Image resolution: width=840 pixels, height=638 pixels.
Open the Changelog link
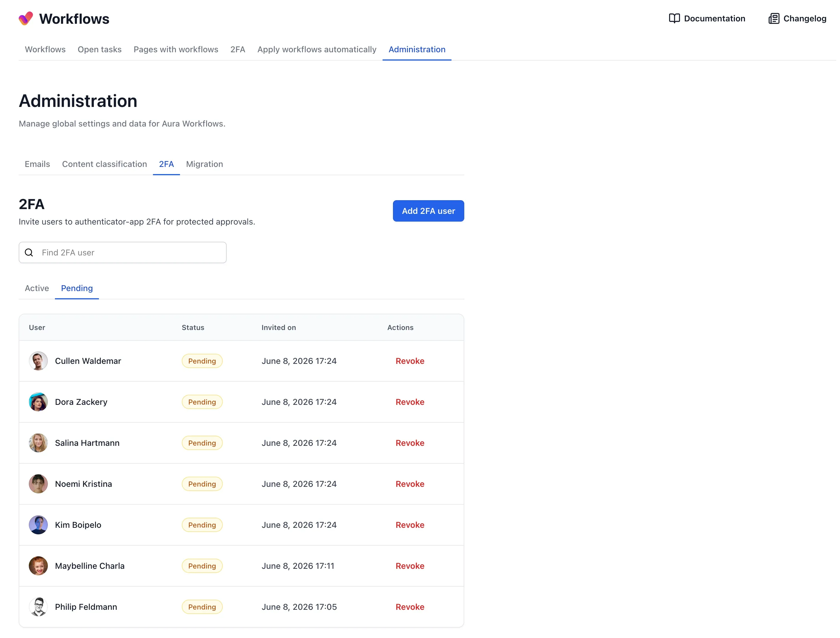point(797,19)
